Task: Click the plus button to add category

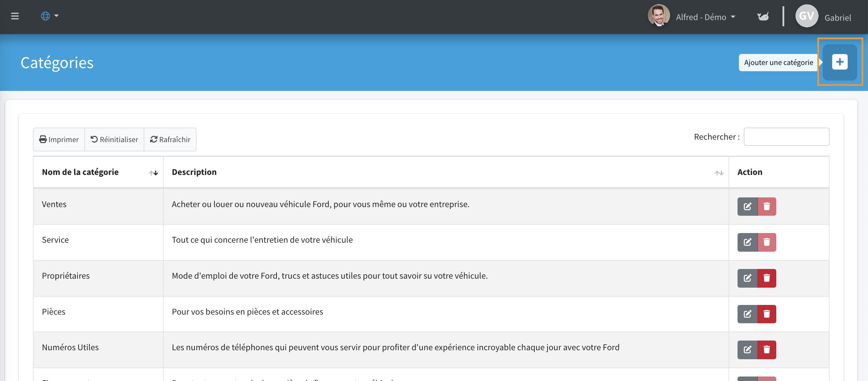Action: [840, 62]
